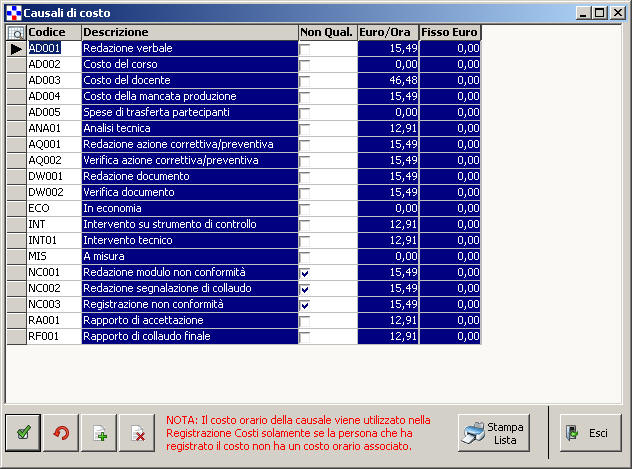Select the AD003 Costo del docente row
632x469 pixels.
188,80
